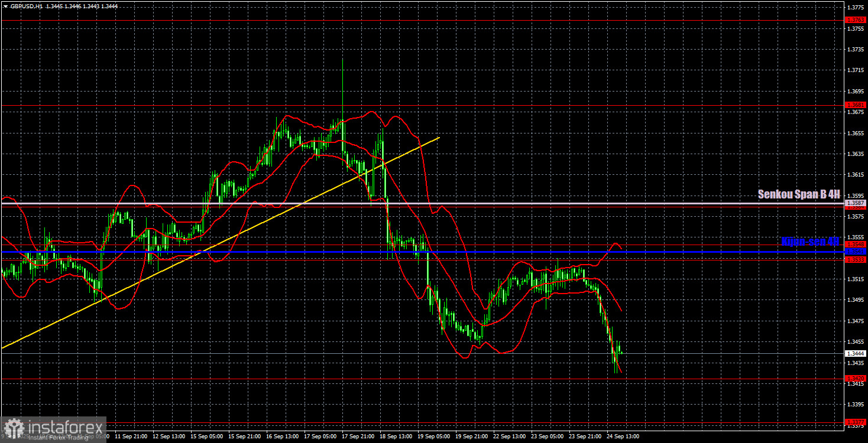The height and width of the screenshot is (443, 868).
Task: Click the 1.3444 current price tag
Action: click(856, 353)
